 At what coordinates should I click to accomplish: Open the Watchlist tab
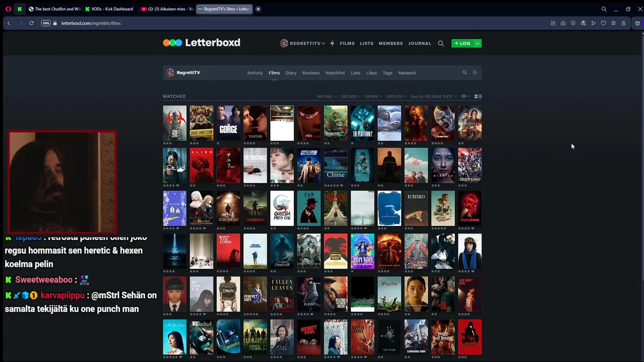click(x=335, y=73)
